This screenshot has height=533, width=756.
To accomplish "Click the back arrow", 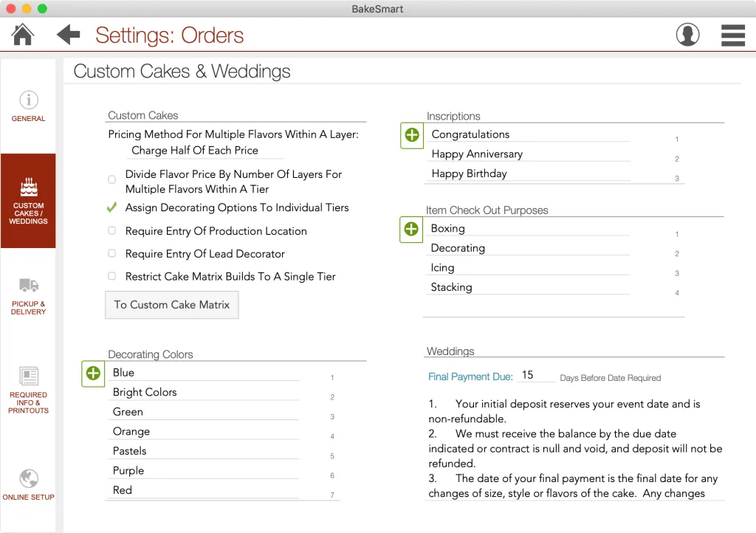I will 68,34.
